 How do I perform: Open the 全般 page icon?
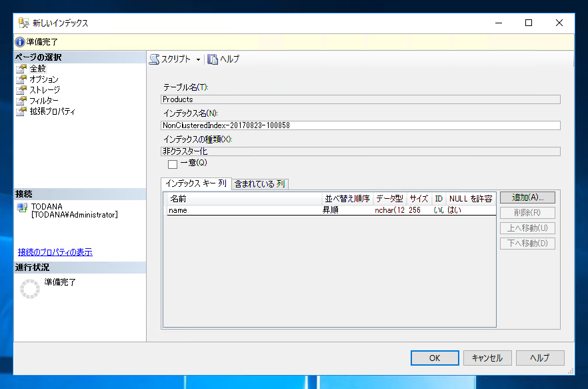tap(21, 69)
